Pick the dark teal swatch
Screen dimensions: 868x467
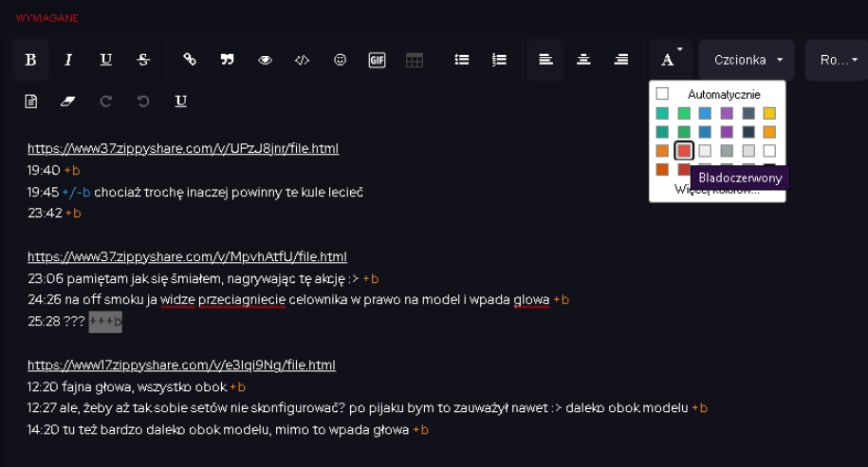(662, 132)
